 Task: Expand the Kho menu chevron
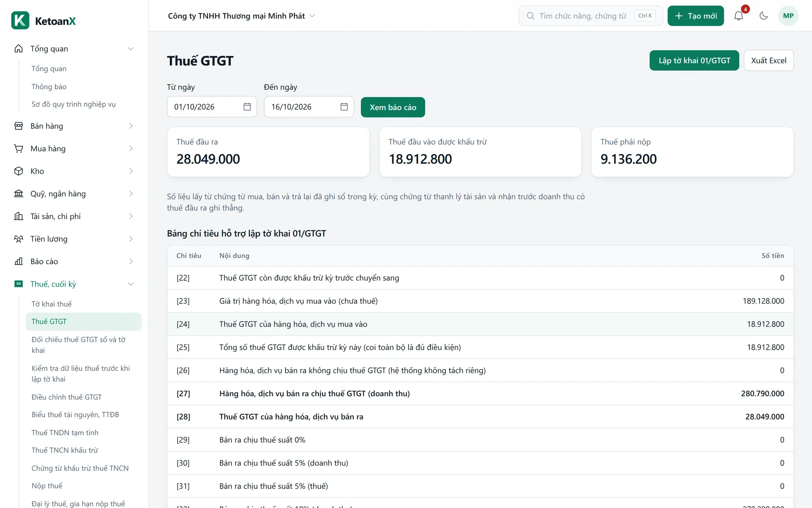click(131, 171)
